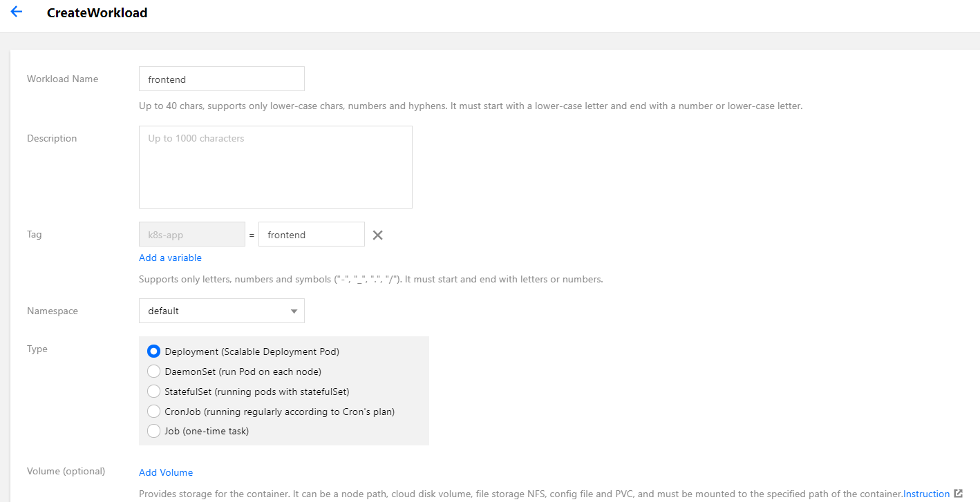Open the Instruction link

pyautogui.click(x=926, y=494)
